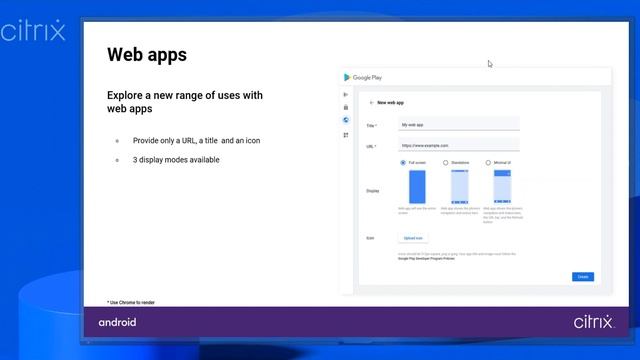Choose the Minimal UI display radio button
The width and height of the screenshot is (640, 360).
[488, 163]
